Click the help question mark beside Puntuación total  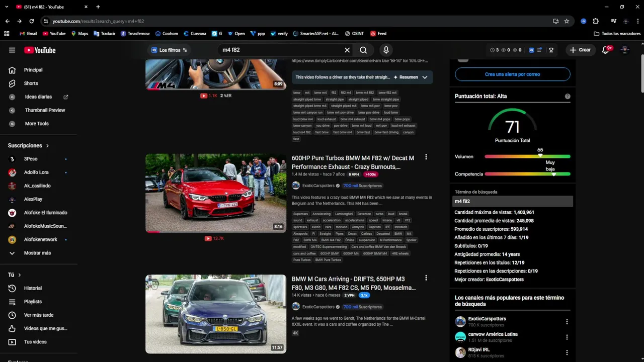[x=568, y=96]
